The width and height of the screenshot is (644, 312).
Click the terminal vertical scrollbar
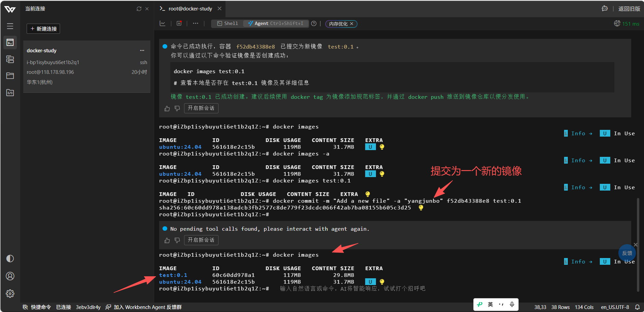638,245
